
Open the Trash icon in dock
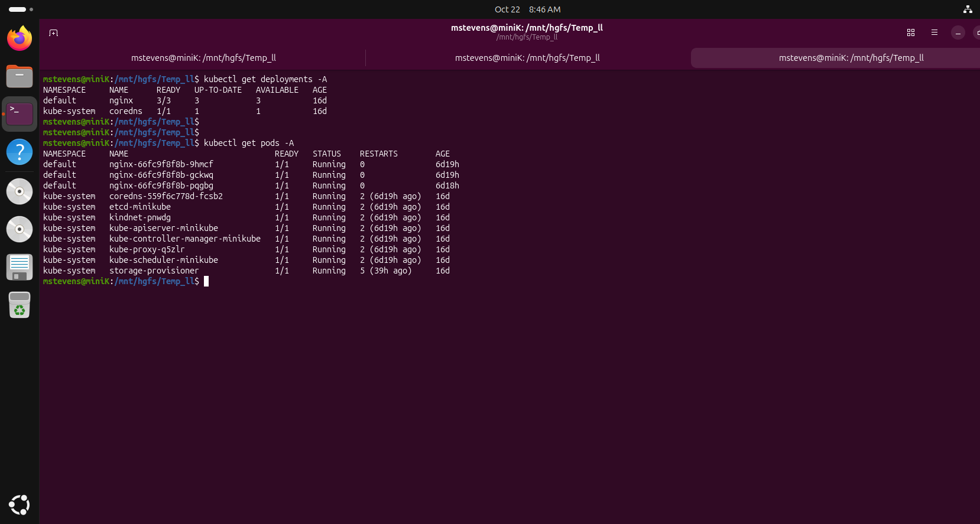[20, 305]
